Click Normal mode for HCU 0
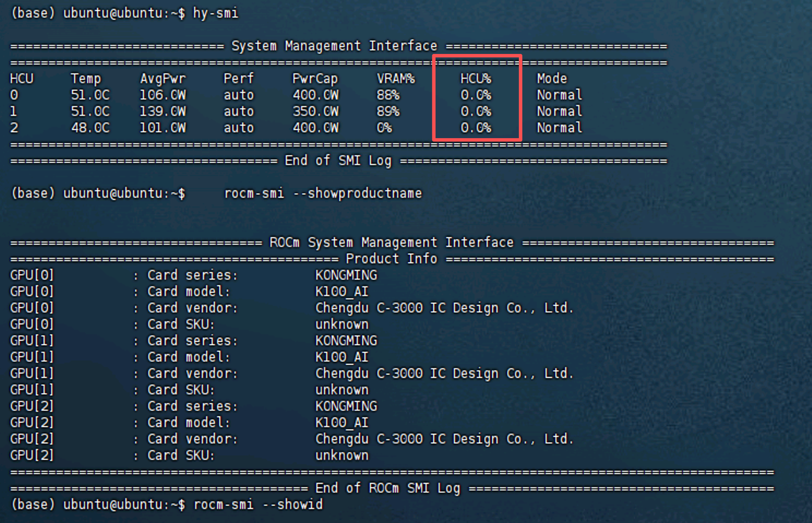The height and width of the screenshot is (523, 812). [560, 95]
